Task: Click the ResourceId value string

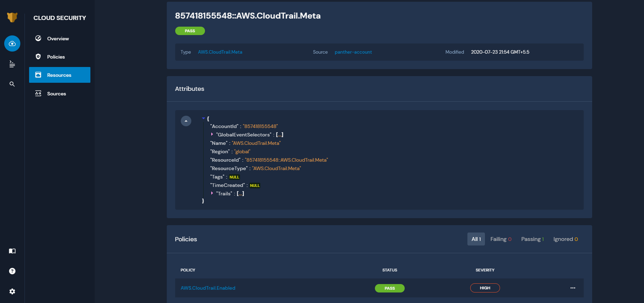Action: (286, 160)
